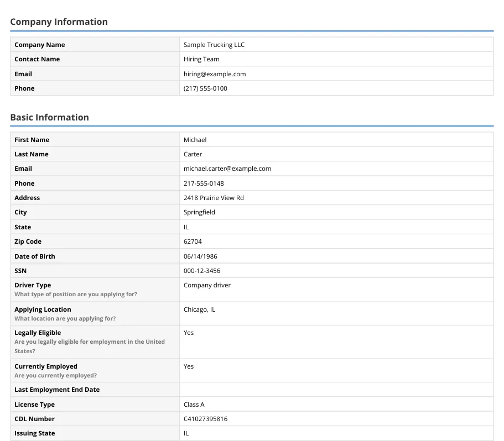Select the City label

[x=20, y=212]
